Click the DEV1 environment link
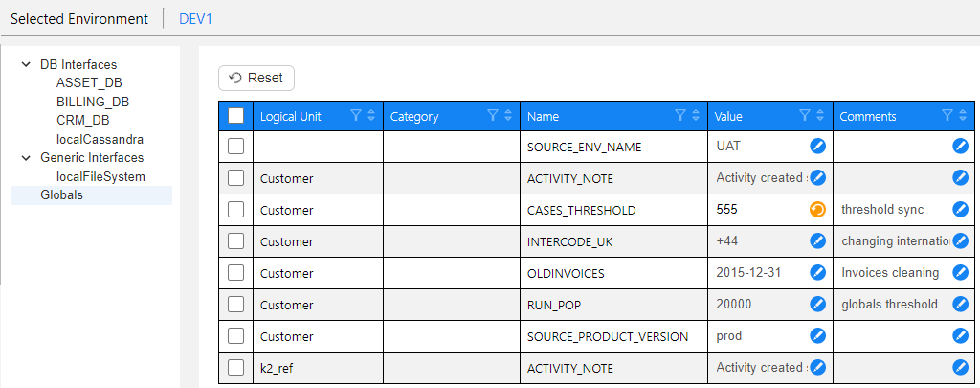 click(196, 19)
